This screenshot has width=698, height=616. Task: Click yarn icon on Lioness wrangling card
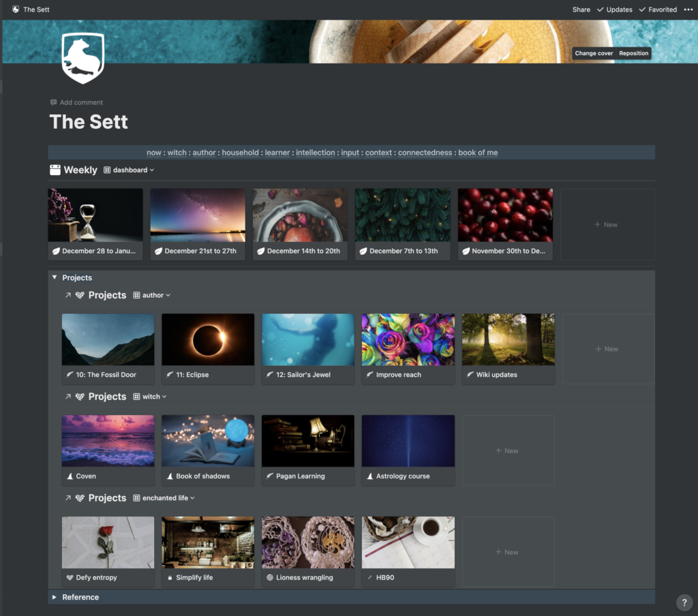[270, 578]
